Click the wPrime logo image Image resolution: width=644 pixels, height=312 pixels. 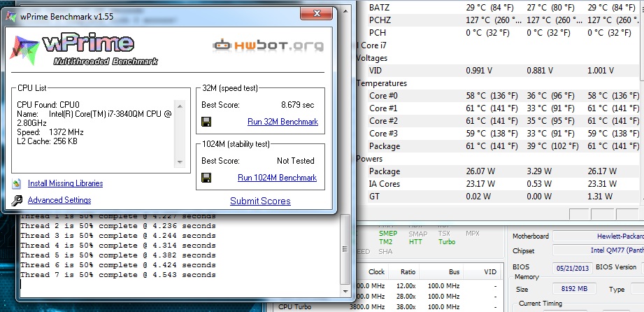(84, 50)
